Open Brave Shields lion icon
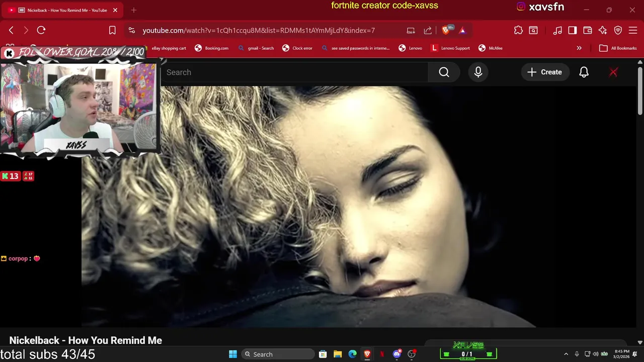644x362 pixels. point(446,30)
